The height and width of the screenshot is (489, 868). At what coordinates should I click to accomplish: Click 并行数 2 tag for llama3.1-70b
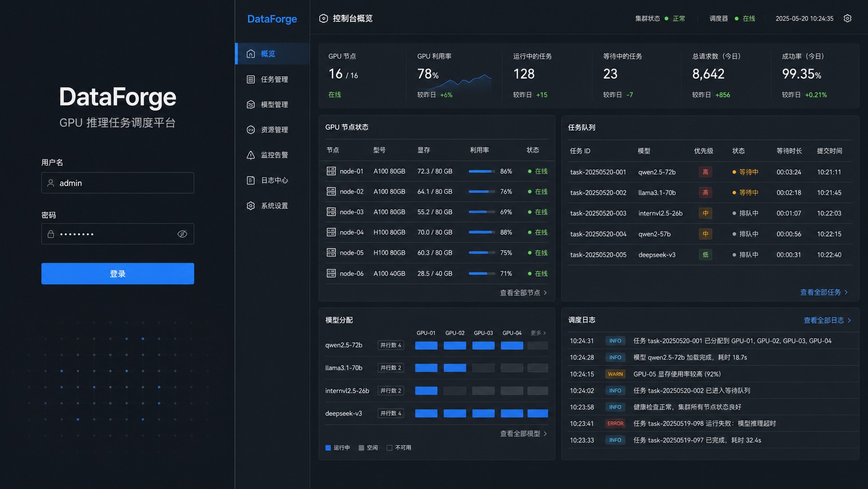click(391, 367)
